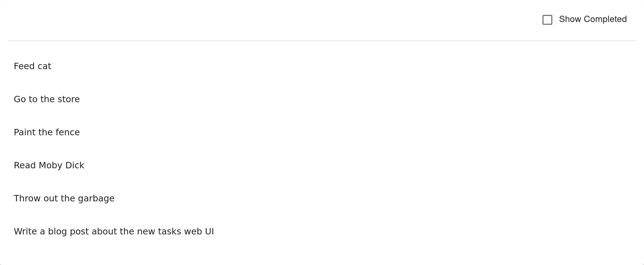Screen dimensions: 644x265
Task: Select the "Feed cat" task
Action: tap(32, 66)
